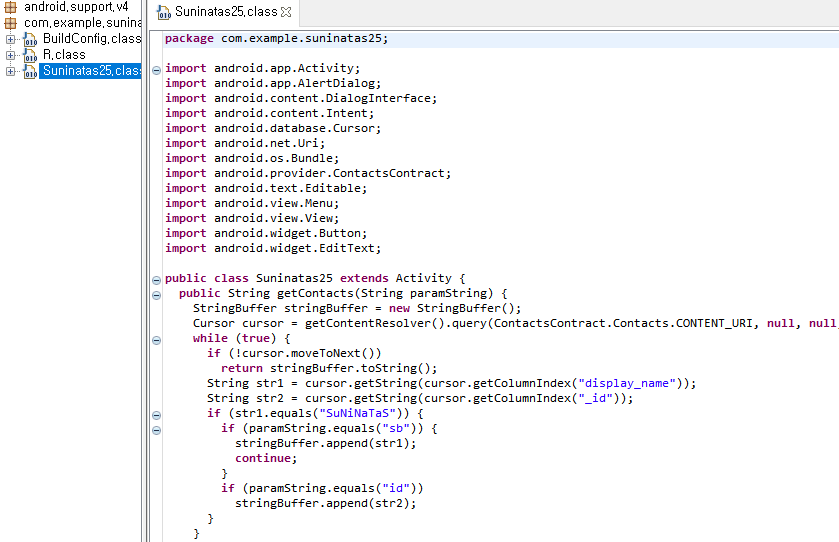Click the import android.view.Menu line
839x542 pixels.
pos(252,203)
